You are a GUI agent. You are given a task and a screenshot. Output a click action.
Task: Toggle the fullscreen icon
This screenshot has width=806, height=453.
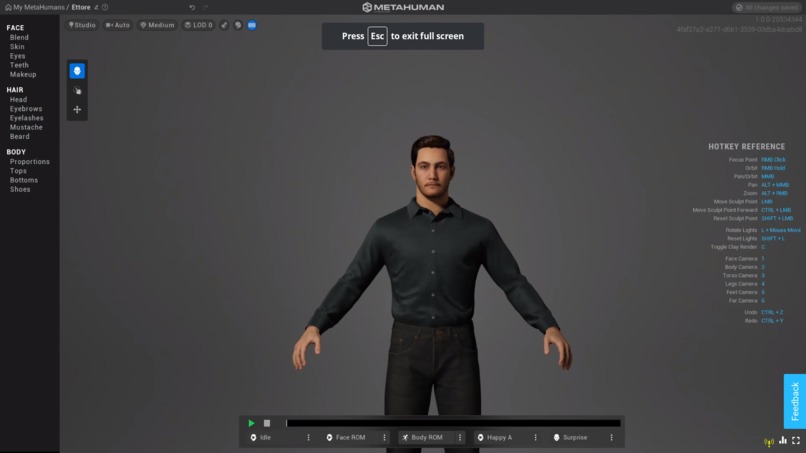point(796,441)
